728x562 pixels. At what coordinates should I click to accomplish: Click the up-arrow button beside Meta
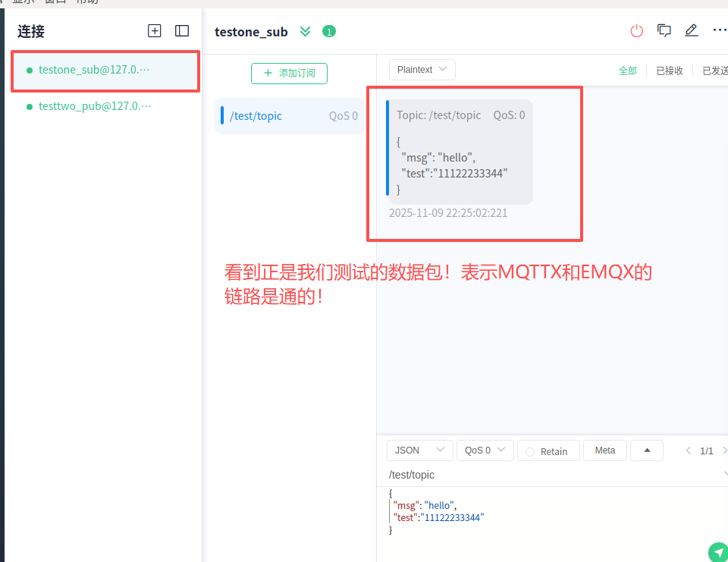[647, 451]
